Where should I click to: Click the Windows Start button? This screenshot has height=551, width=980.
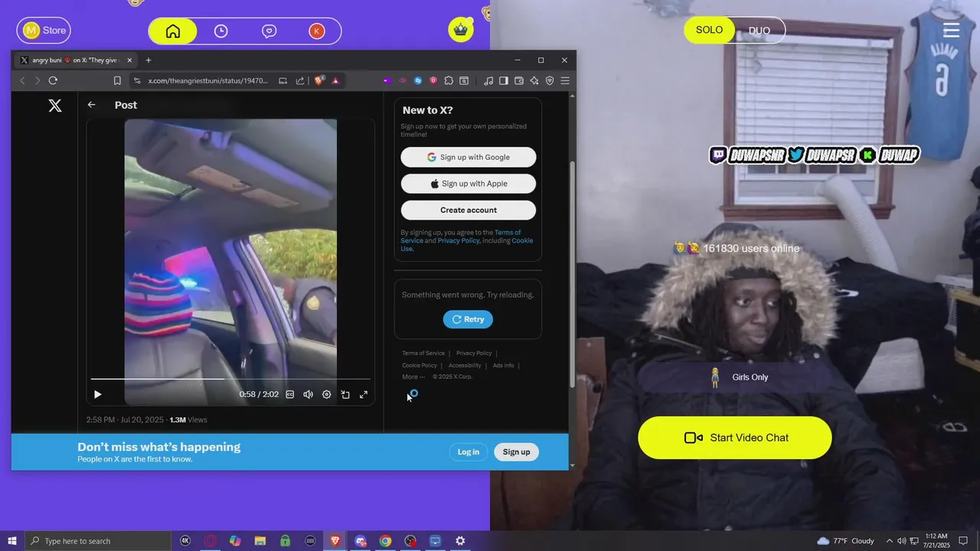12,541
